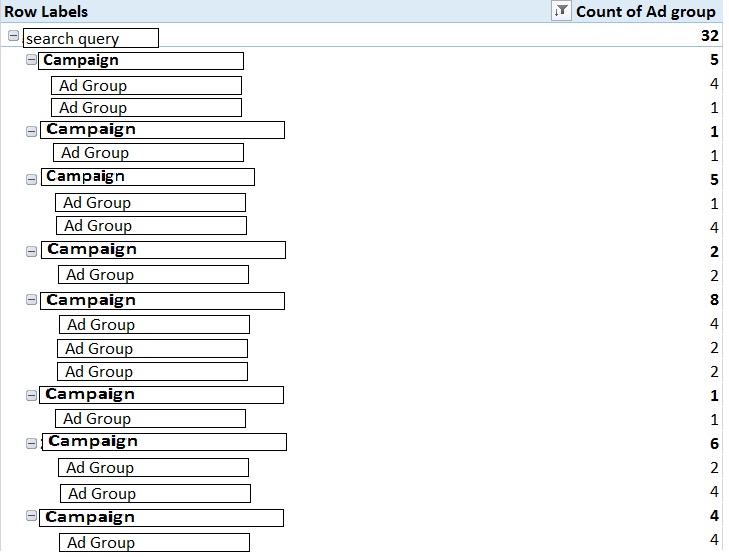Collapse the Campaign with total count 4

tap(32, 517)
